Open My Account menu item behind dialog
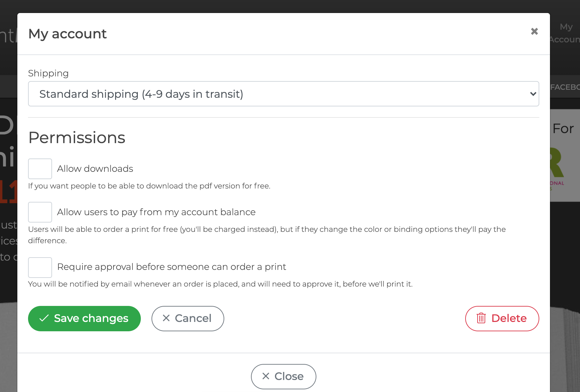Viewport: 580px width, 392px height. pyautogui.click(x=565, y=33)
